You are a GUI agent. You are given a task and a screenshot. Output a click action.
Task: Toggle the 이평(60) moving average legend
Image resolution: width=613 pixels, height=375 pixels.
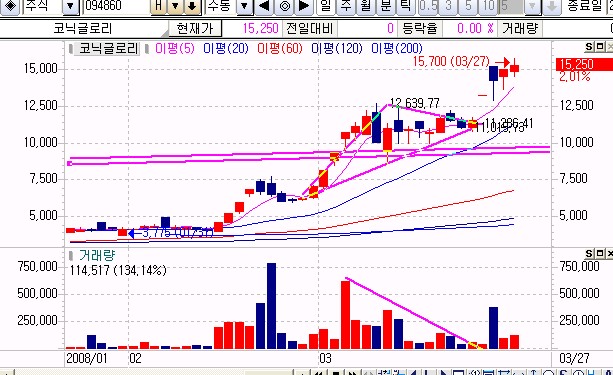click(x=280, y=48)
